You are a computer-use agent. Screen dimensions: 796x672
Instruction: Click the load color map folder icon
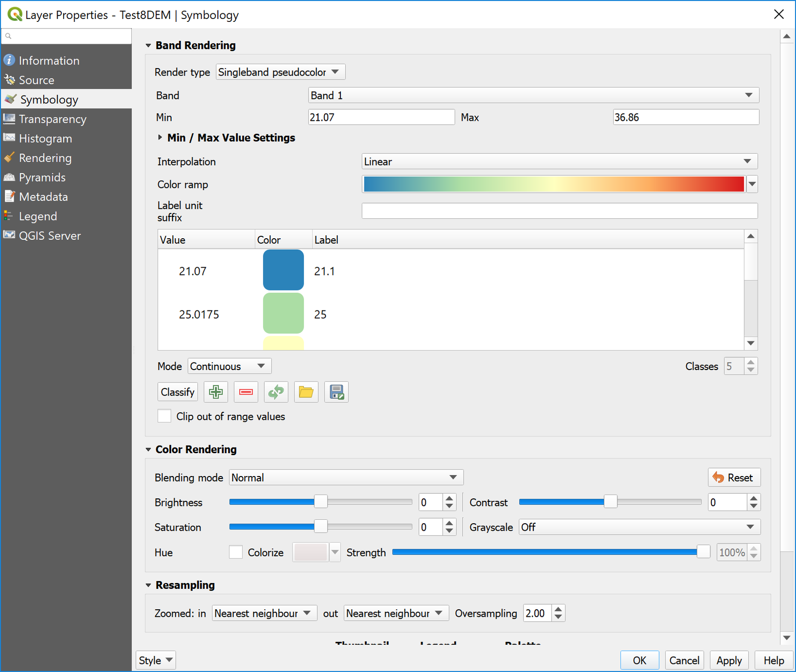point(306,392)
